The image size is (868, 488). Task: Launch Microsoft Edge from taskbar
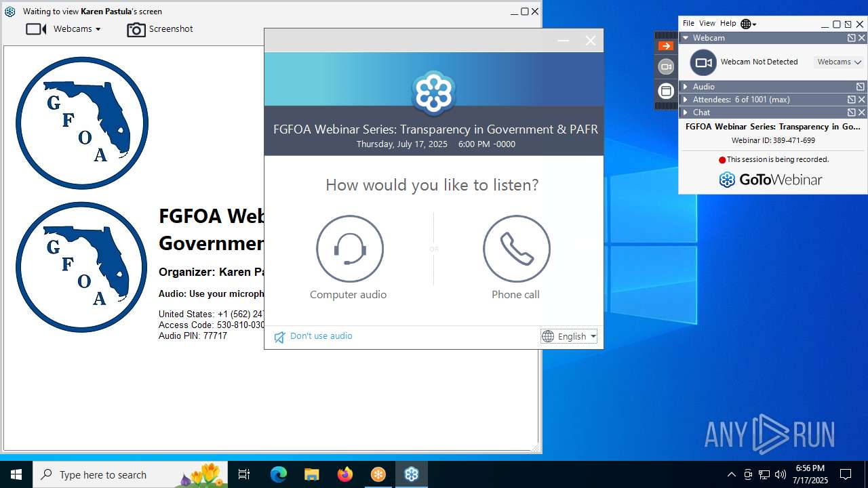click(279, 474)
